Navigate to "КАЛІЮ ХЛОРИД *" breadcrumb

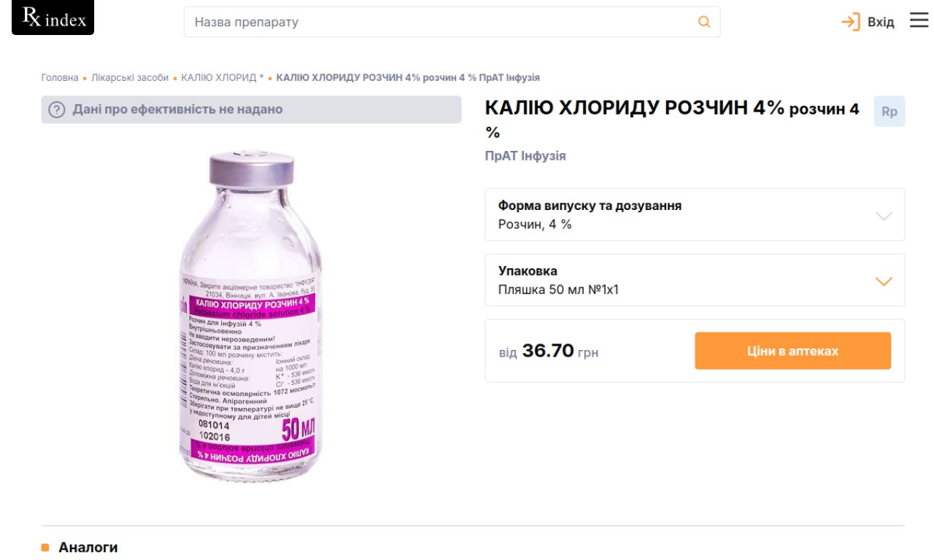223,77
